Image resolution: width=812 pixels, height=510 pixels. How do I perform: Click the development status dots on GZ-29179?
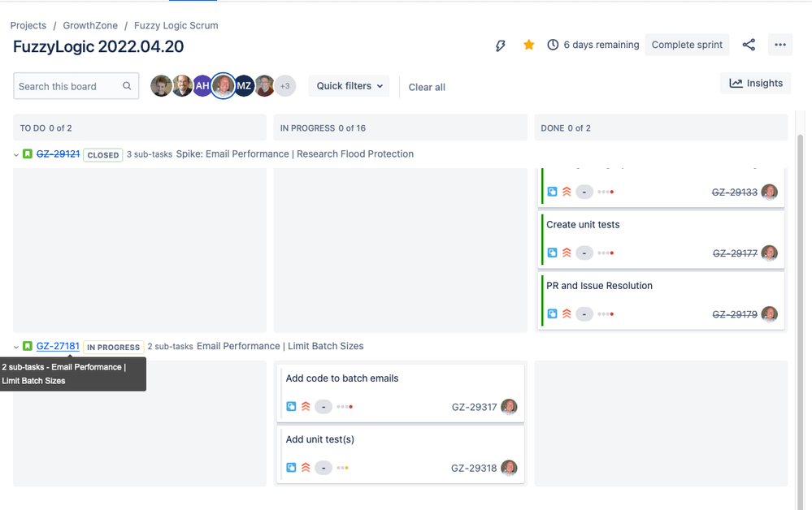[606, 314]
